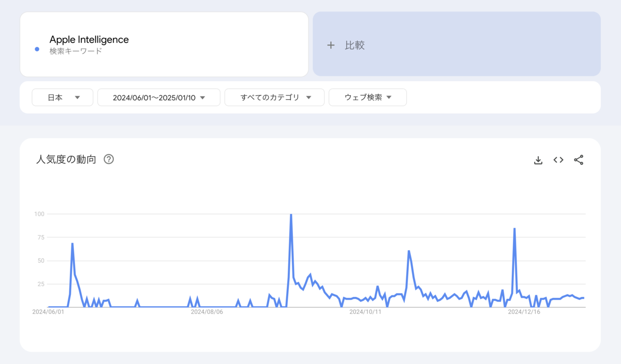Open the 2024/06/01〜2025/01/10 date range dropdown
The width and height of the screenshot is (621, 364).
(x=159, y=97)
